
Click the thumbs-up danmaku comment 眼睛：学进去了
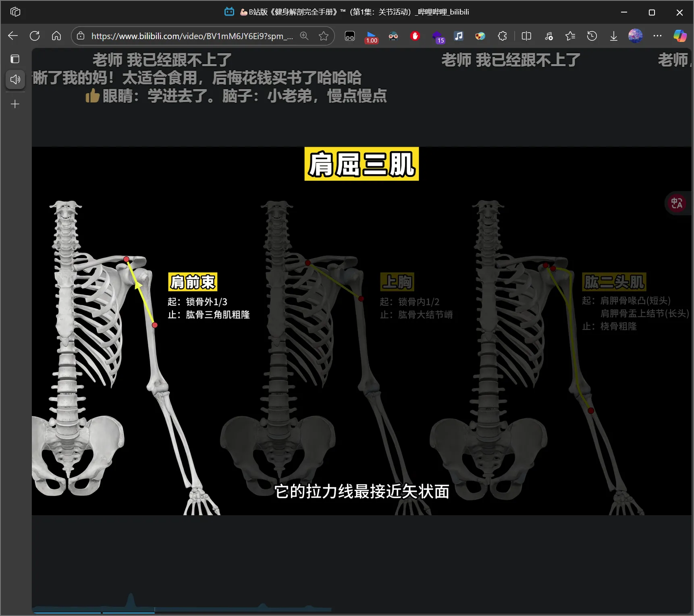[x=236, y=96]
